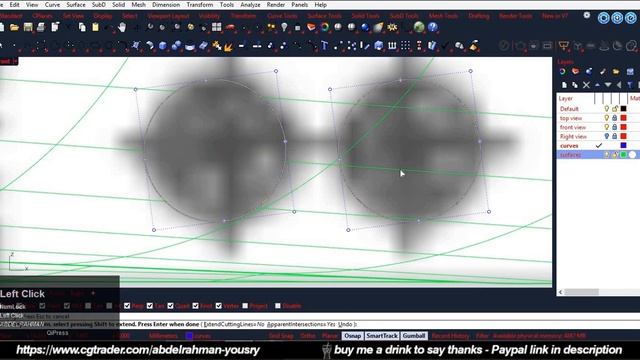The image size is (640, 360).
Task: Print with the printer icon
Action: pos(41,27)
